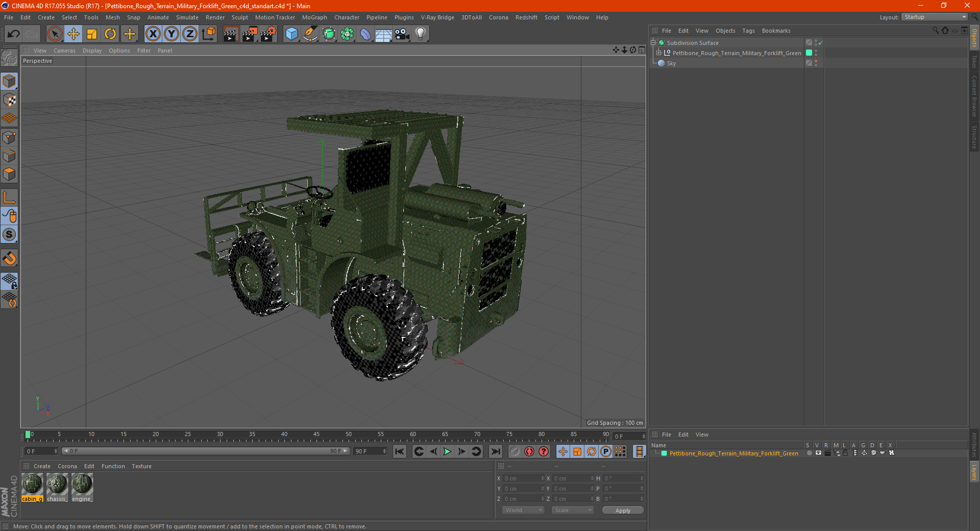Select the Live Selection tool
The image size is (980, 531).
55,34
